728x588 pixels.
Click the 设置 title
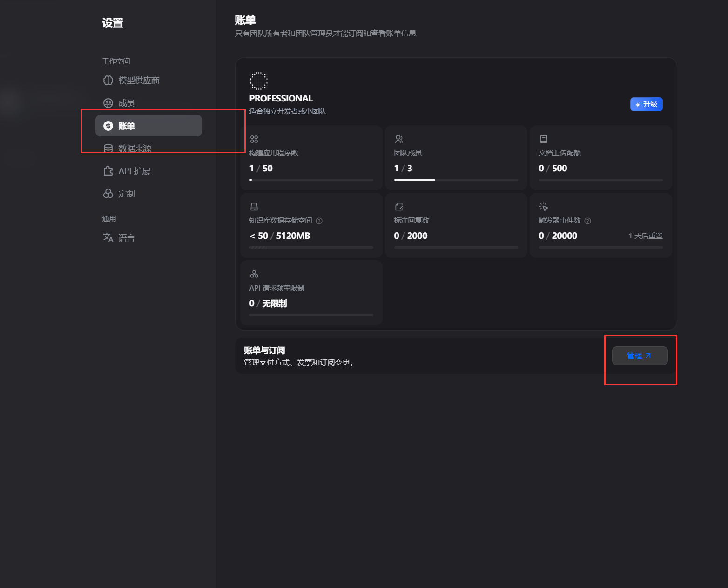click(x=113, y=23)
